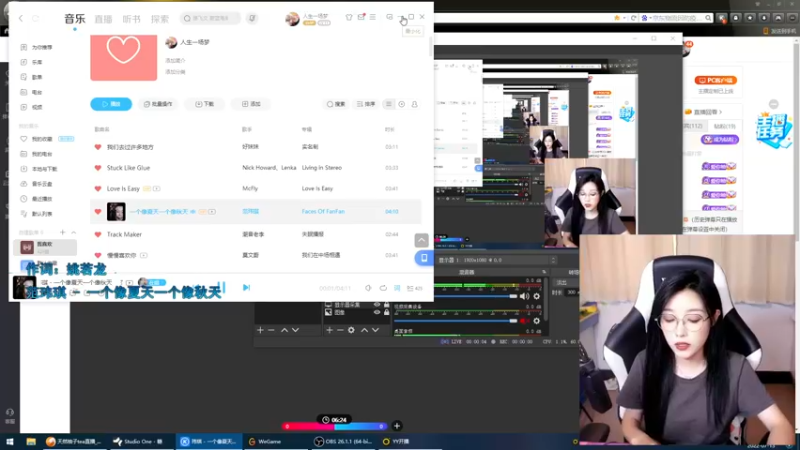This screenshot has height=450, width=800.
Task: Open the 探索 tab
Action: tap(160, 19)
